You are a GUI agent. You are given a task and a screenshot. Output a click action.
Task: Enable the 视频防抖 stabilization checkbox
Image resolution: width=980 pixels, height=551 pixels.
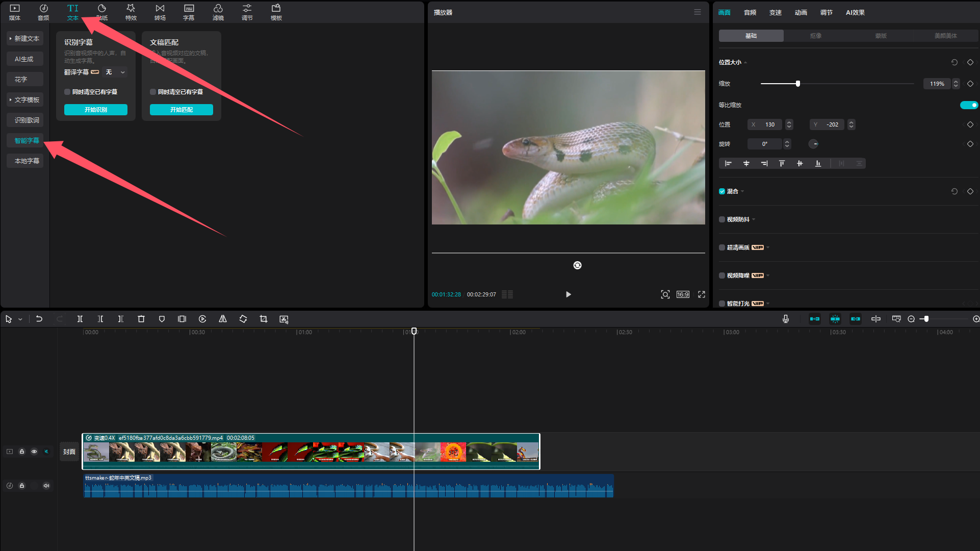722,219
